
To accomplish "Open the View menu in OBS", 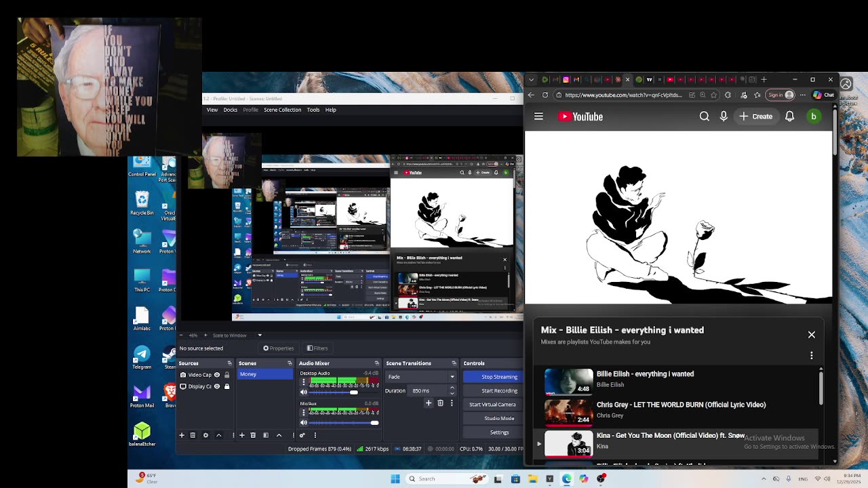I will pos(212,110).
